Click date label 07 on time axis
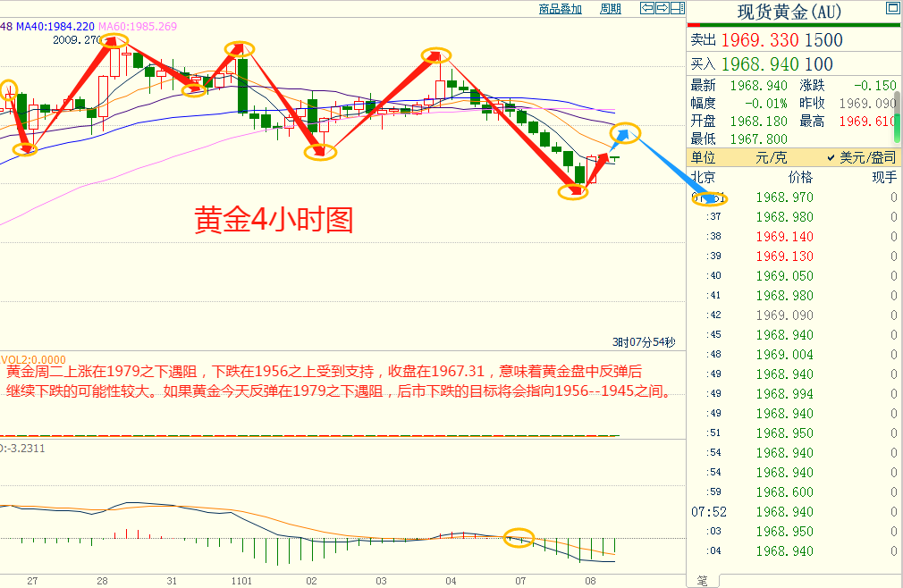The image size is (903, 588). [520, 581]
